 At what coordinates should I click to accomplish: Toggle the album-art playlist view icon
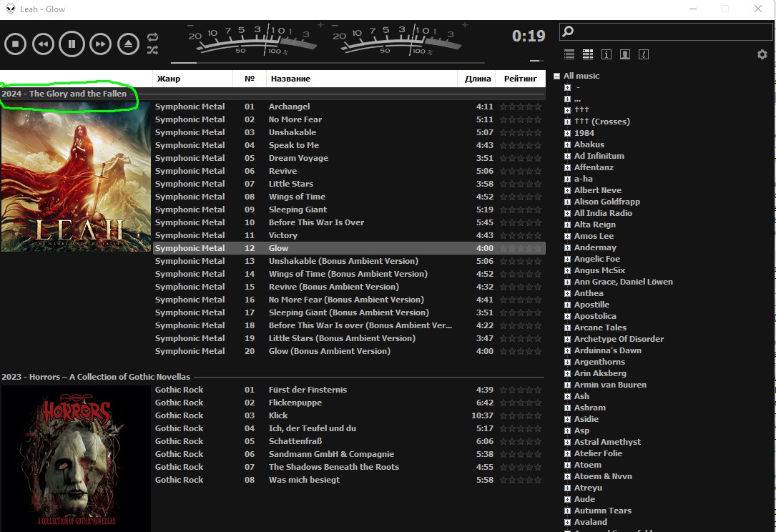(588, 54)
